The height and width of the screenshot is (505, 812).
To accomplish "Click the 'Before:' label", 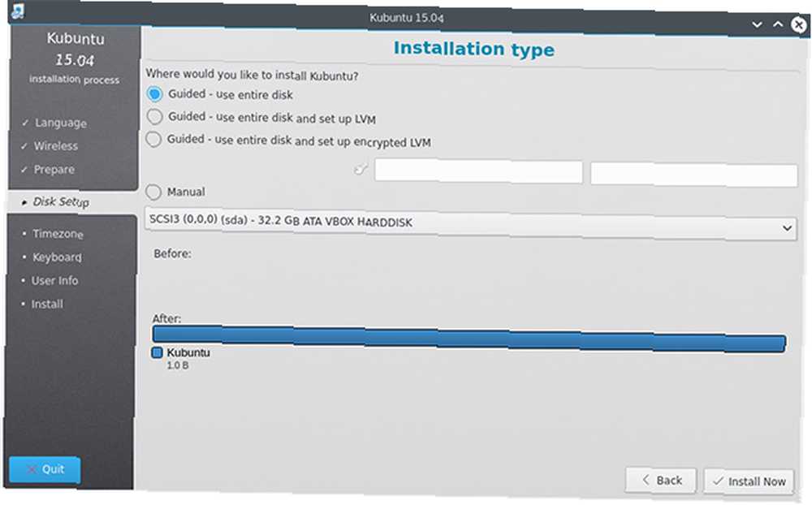I will tap(172, 254).
